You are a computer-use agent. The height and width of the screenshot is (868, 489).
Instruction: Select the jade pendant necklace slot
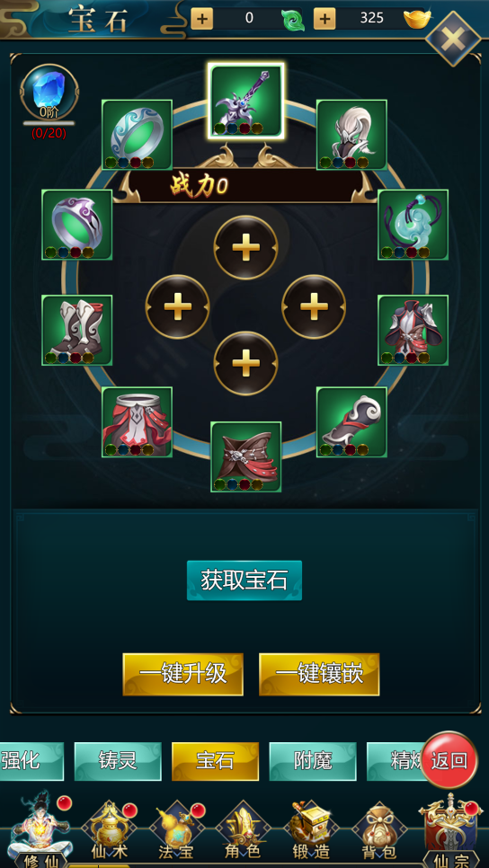(413, 225)
